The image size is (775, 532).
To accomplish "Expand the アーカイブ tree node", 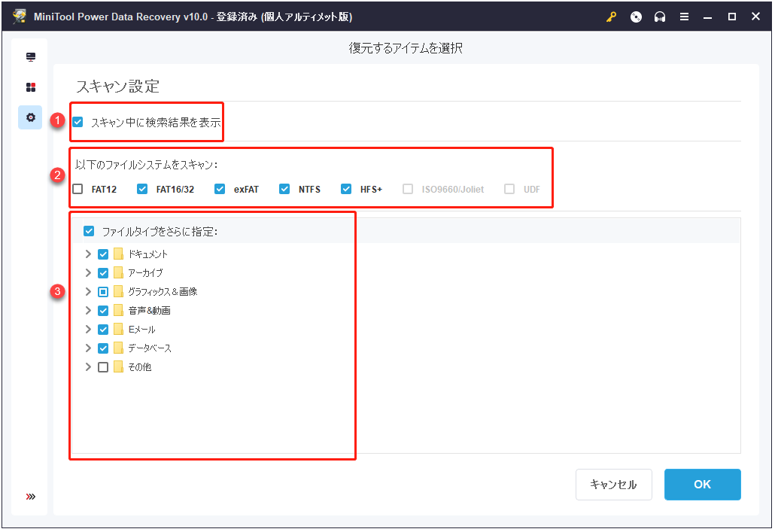I will 88,273.
